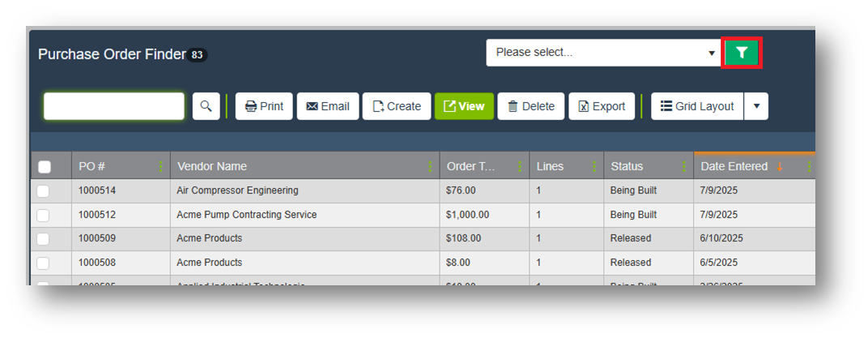Viewport: 868px width, 338px height.
Task: Click the Print button
Action: tap(264, 106)
